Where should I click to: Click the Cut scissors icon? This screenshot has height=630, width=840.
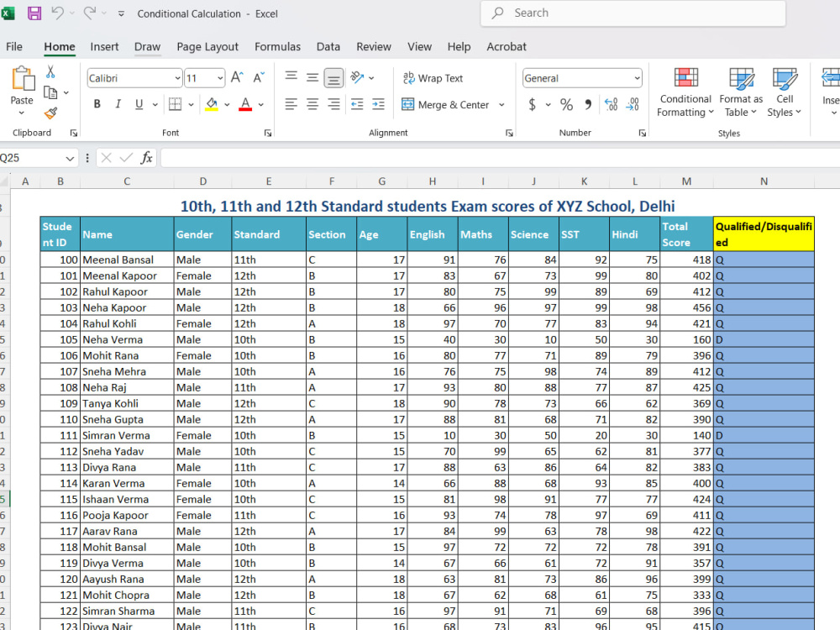point(50,71)
